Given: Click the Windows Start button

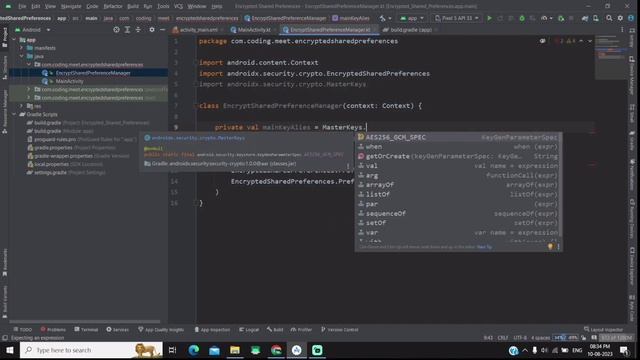Looking at the screenshot, I should (x=9, y=350).
